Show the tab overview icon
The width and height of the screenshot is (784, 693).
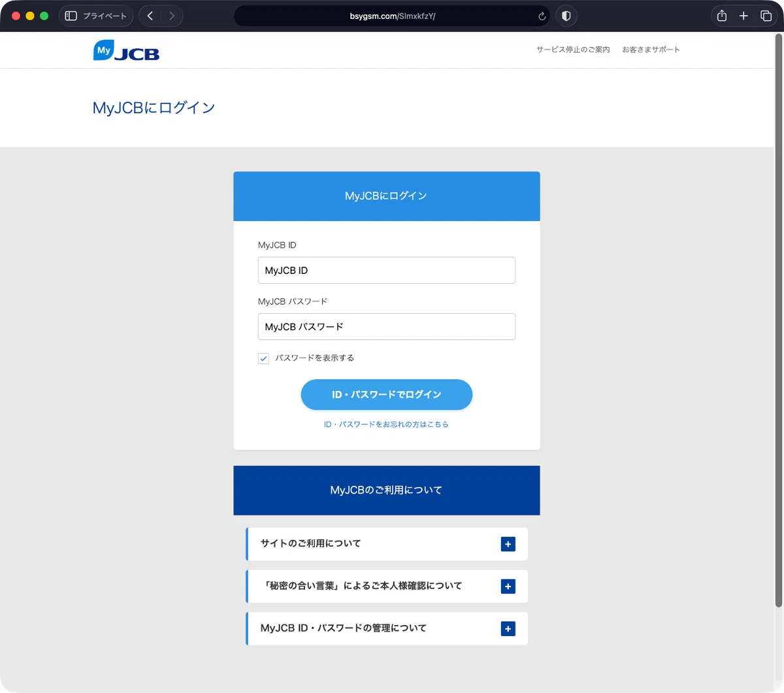[x=766, y=16]
